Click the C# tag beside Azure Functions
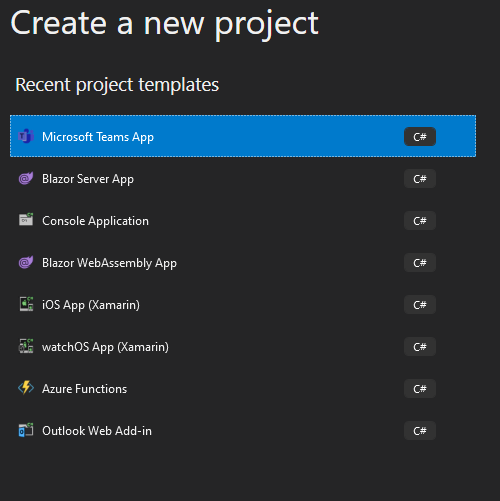 420,389
